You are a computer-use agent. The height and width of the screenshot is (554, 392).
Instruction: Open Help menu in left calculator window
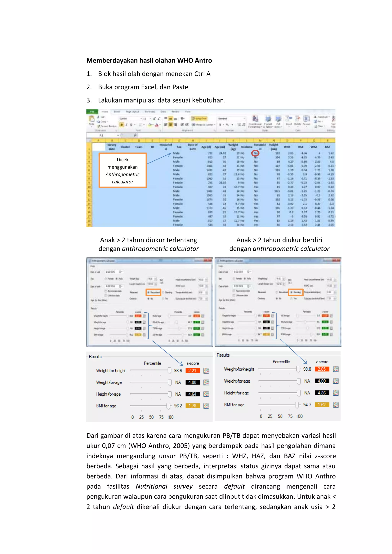pyautogui.click(x=93, y=266)
